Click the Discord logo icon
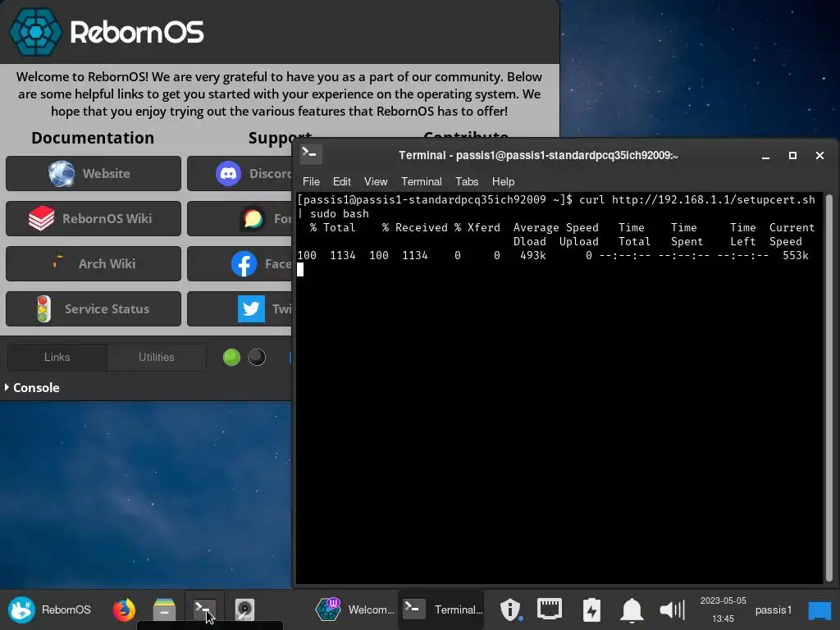Viewport: 840px width, 630px height. point(229,174)
